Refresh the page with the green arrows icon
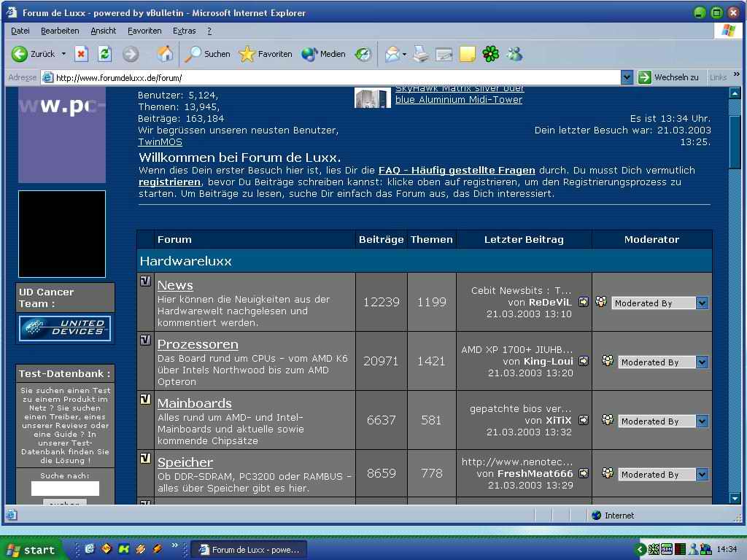The height and width of the screenshot is (560, 747). 105,54
